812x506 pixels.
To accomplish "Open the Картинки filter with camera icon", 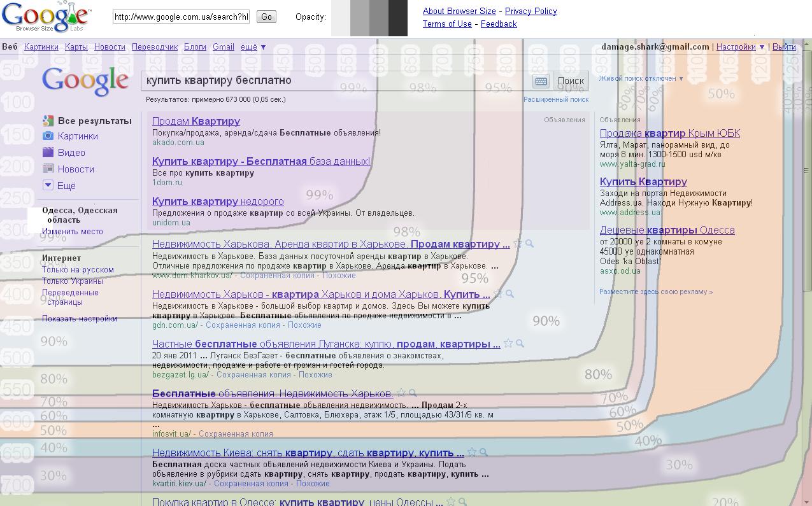I will [x=70, y=136].
